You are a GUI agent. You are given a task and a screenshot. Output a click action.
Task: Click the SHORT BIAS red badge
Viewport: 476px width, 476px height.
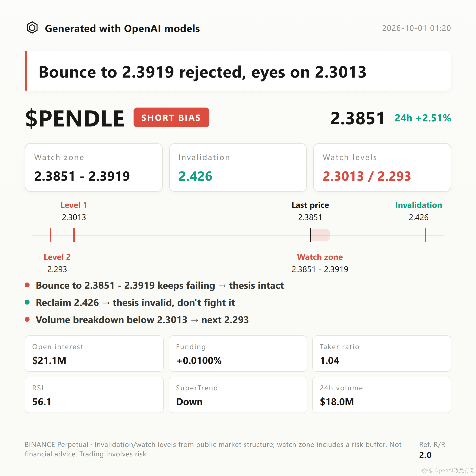click(x=171, y=117)
